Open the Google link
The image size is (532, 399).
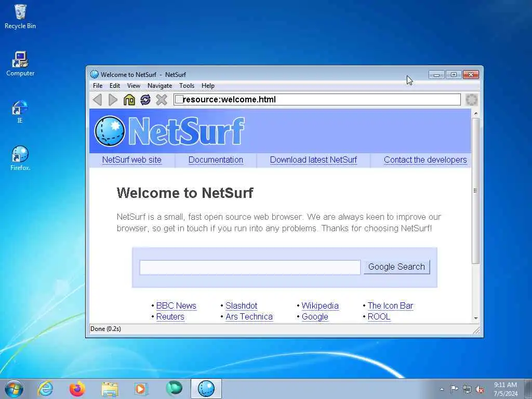(315, 316)
